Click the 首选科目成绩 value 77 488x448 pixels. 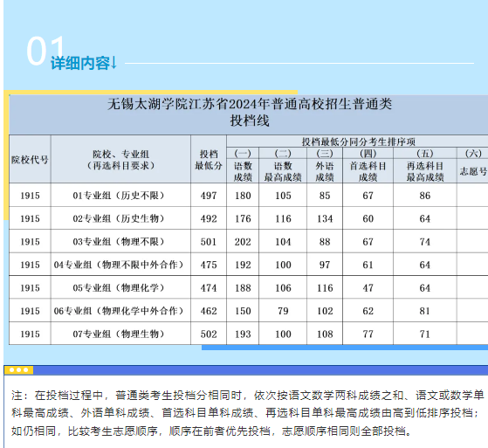(368, 334)
